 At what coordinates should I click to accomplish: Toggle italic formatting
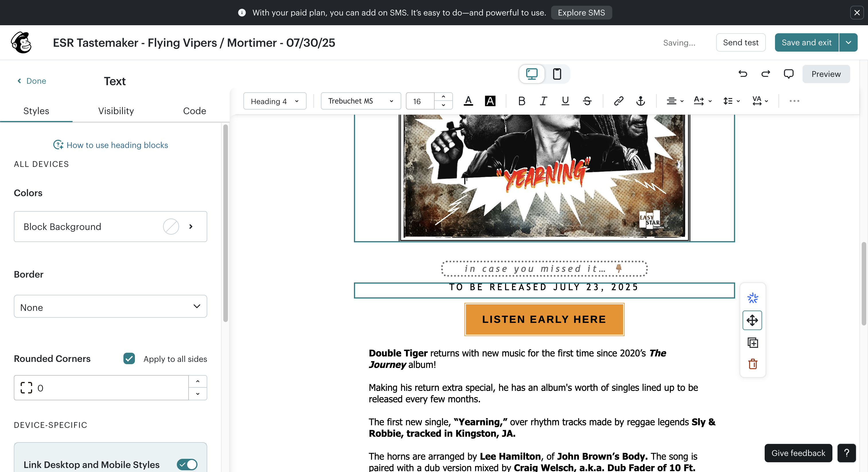click(x=543, y=101)
